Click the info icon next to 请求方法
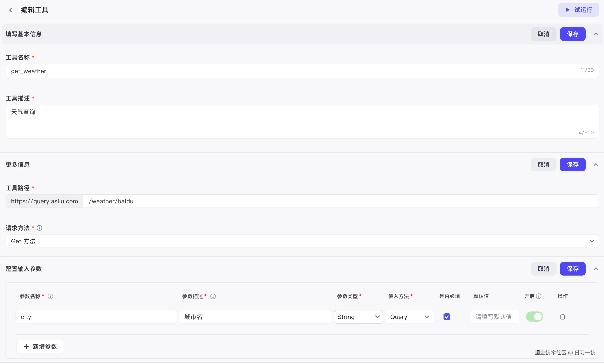The image size is (604, 364). 39,228
